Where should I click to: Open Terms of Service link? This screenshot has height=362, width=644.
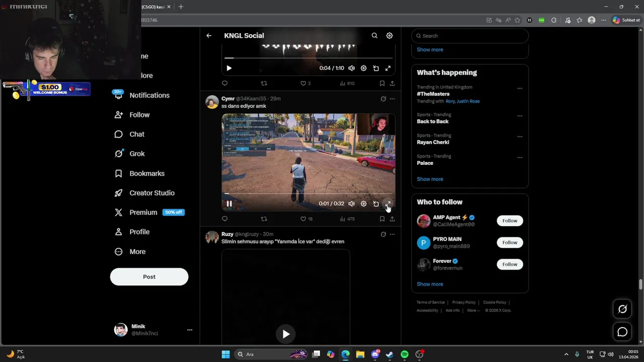point(431,302)
